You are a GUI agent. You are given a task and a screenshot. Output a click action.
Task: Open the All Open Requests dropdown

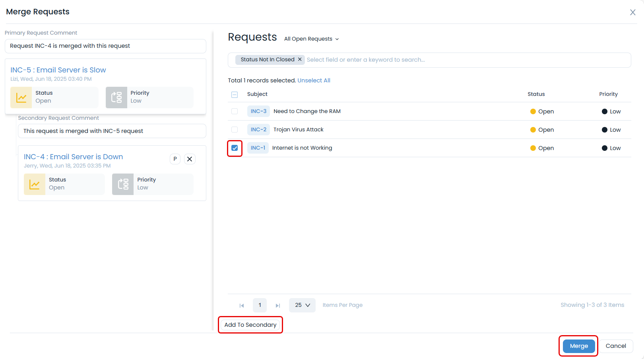311,39
